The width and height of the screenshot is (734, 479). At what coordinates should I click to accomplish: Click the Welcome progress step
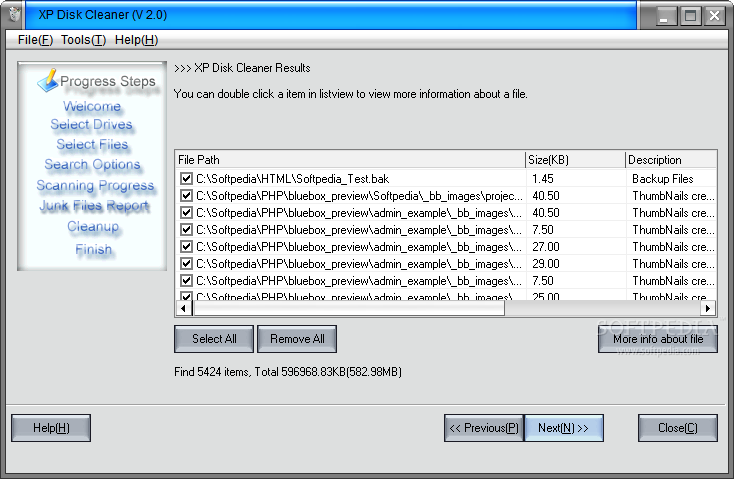tap(92, 107)
